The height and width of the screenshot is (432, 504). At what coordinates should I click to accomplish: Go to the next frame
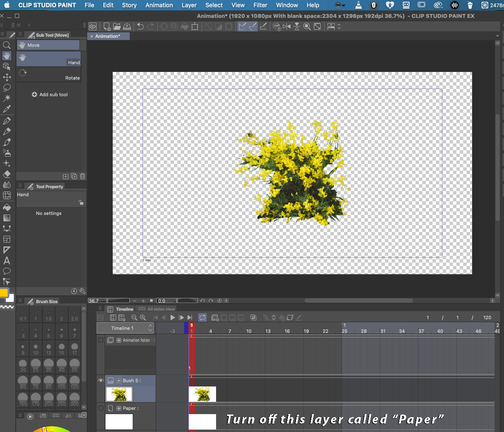click(x=181, y=318)
